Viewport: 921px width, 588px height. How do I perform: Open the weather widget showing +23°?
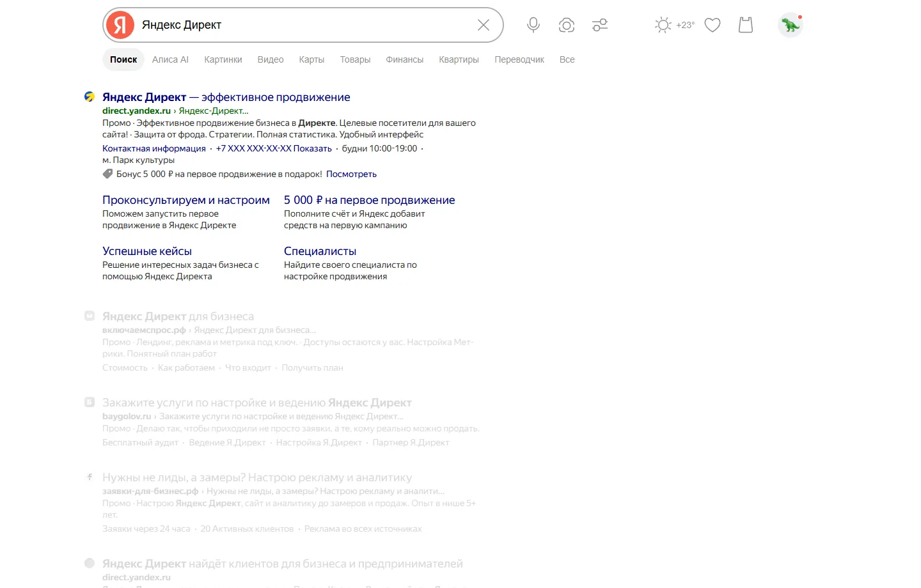675,25
